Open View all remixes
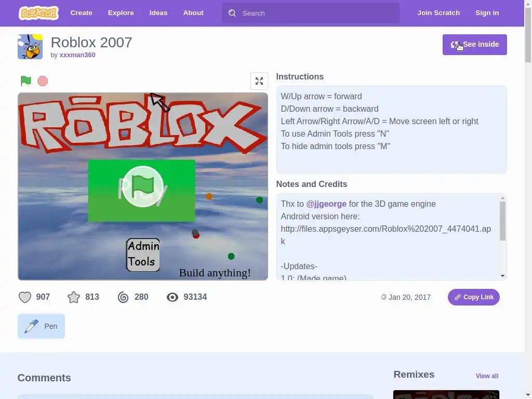 (x=487, y=376)
